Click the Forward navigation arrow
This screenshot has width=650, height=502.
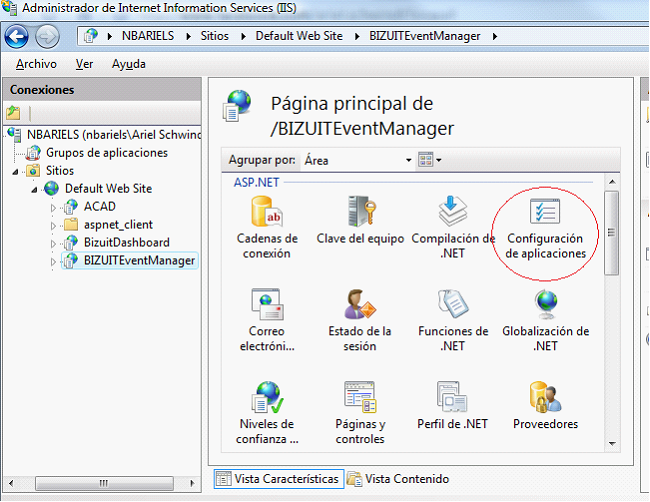(x=47, y=36)
